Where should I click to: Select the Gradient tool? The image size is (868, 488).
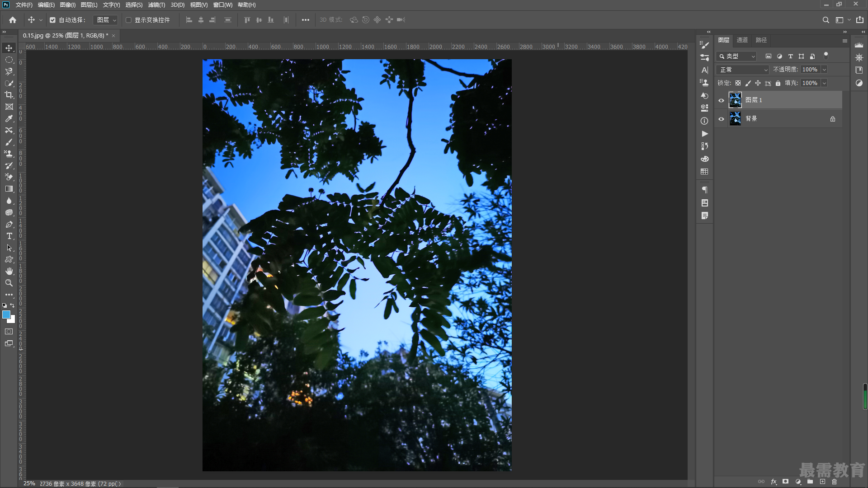click(9, 189)
